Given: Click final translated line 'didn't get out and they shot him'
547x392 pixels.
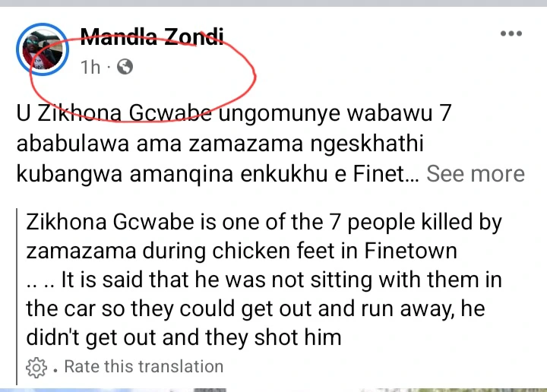Looking at the screenshot, I should [x=184, y=337].
